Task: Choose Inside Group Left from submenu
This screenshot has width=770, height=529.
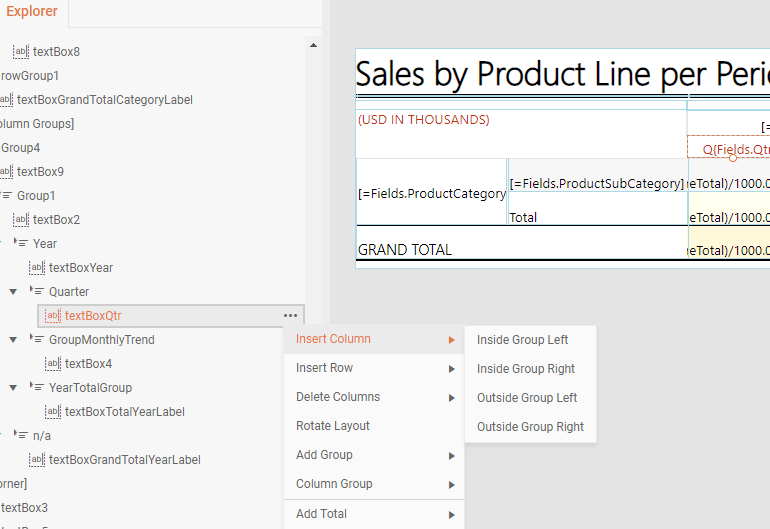Action: (522, 340)
